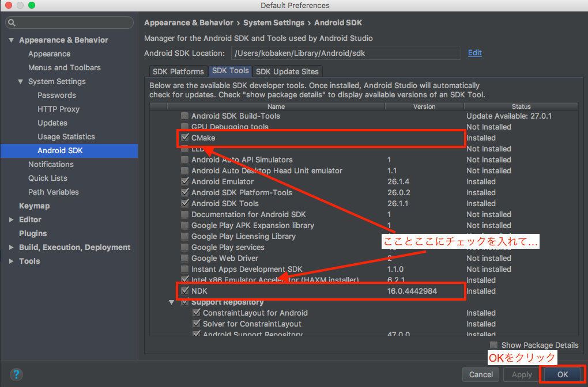Select HTTP Proxy settings

pos(58,109)
